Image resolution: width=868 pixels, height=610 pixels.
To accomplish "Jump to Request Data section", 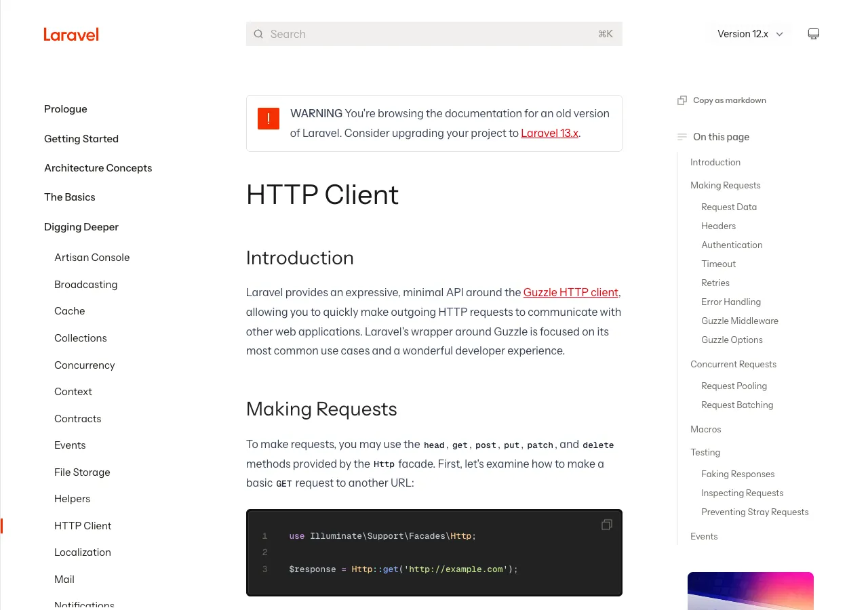I will pyautogui.click(x=729, y=207).
